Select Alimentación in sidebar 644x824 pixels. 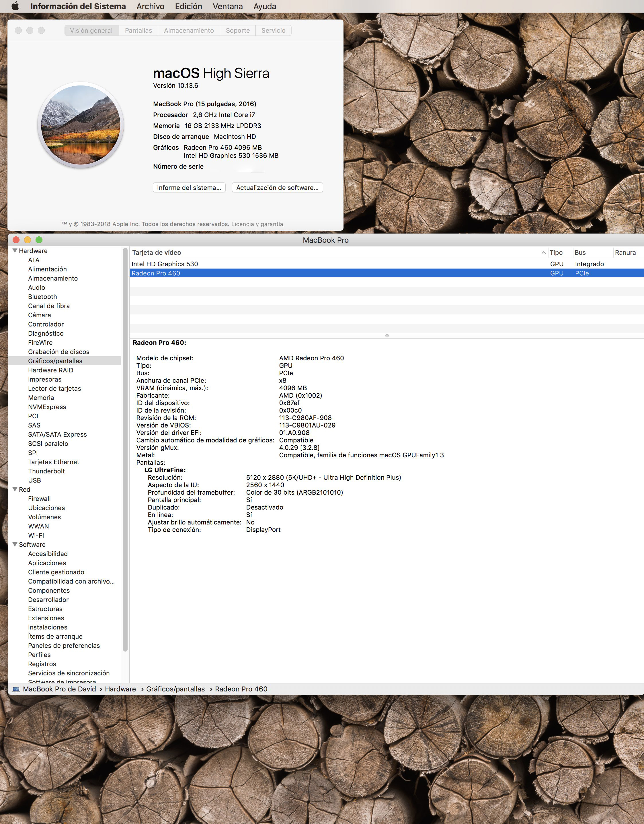pyautogui.click(x=48, y=269)
